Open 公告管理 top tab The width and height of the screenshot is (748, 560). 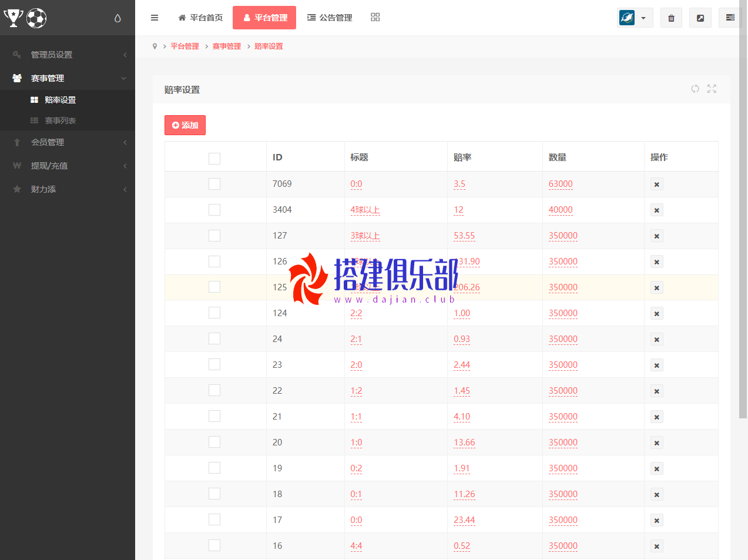tap(330, 18)
